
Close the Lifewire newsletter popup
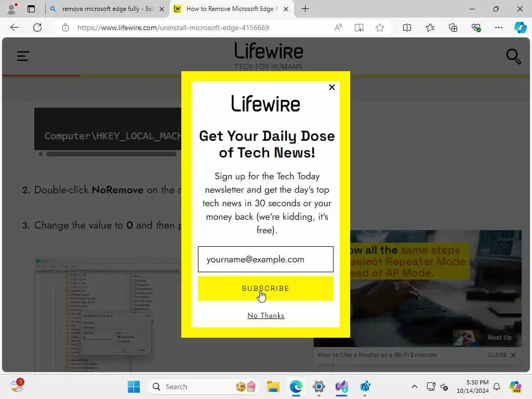click(332, 87)
